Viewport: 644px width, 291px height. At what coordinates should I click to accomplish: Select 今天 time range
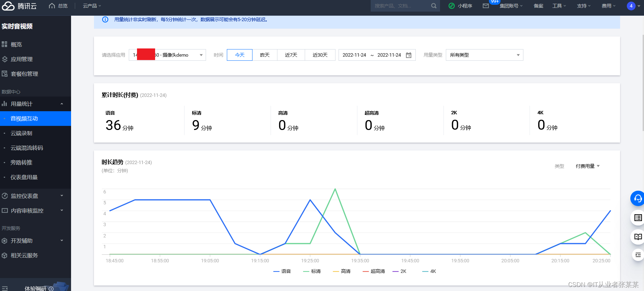[239, 55]
